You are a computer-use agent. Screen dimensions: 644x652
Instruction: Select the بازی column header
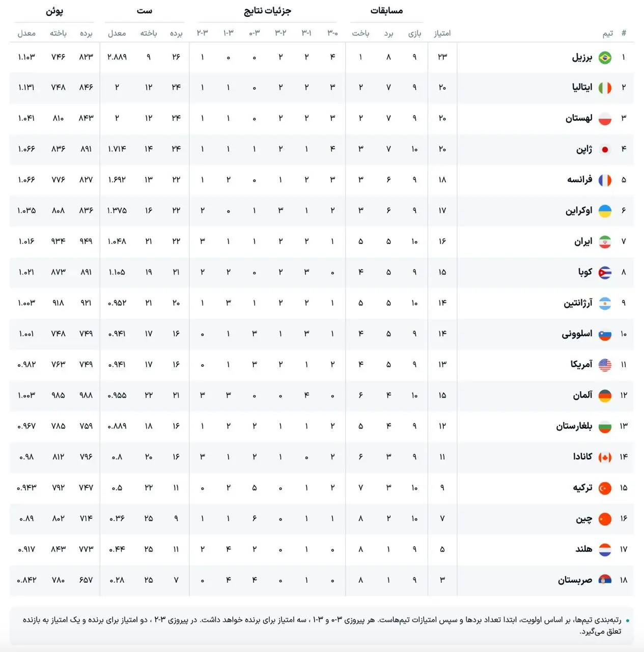[414, 33]
